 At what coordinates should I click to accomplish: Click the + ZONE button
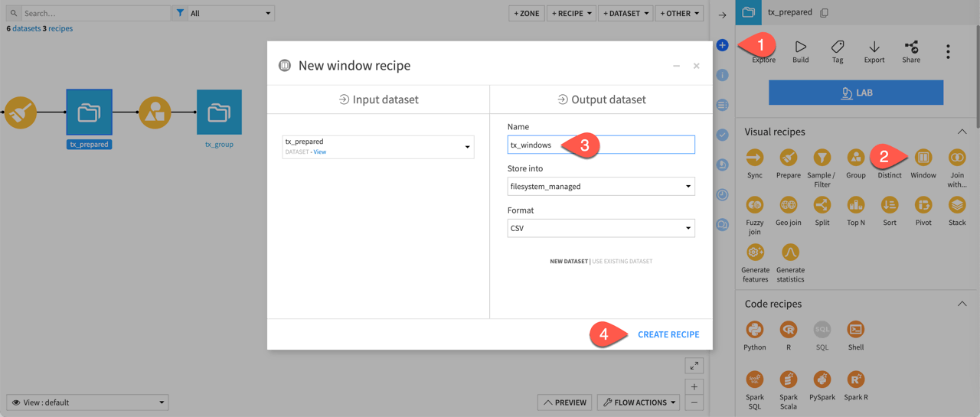tap(526, 13)
